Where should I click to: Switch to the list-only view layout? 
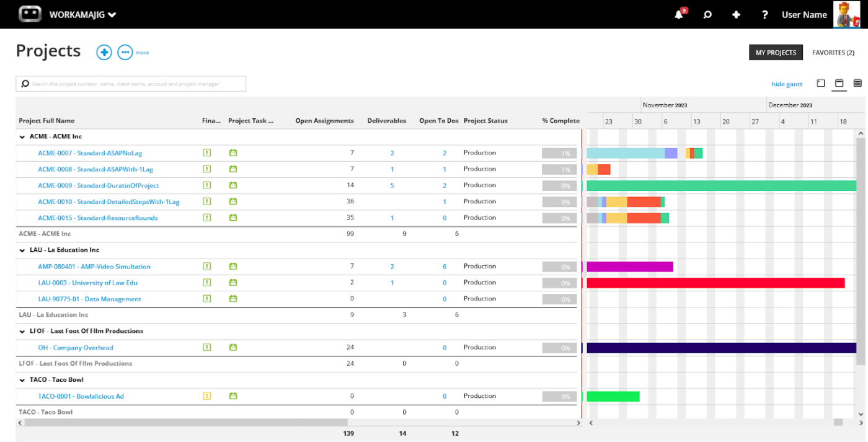[857, 84]
